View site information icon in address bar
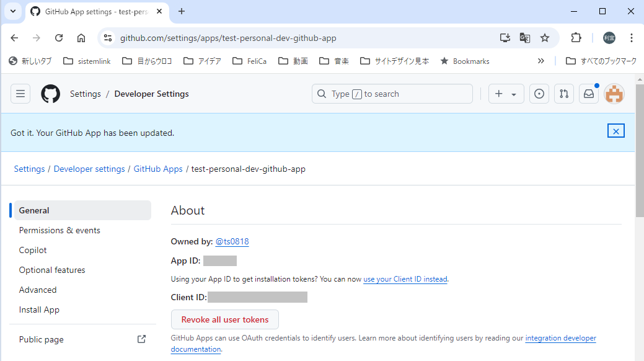Image resolution: width=644 pixels, height=361 pixels. pos(108,38)
